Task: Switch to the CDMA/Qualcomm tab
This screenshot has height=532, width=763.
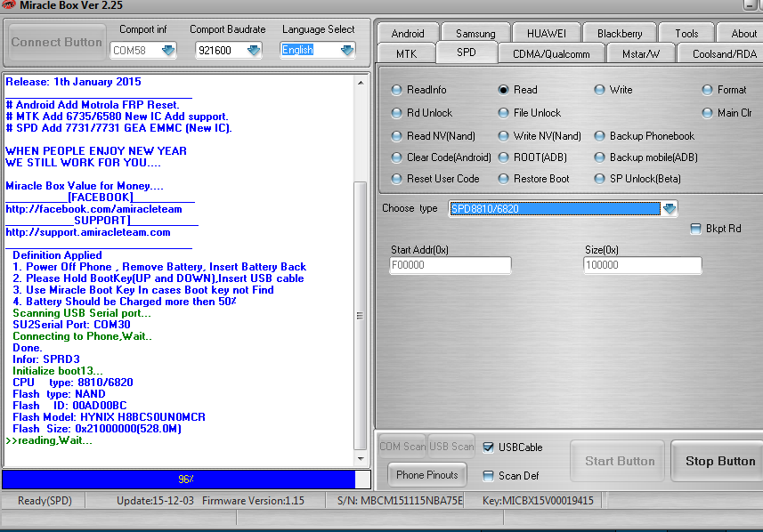Action: click(x=551, y=53)
